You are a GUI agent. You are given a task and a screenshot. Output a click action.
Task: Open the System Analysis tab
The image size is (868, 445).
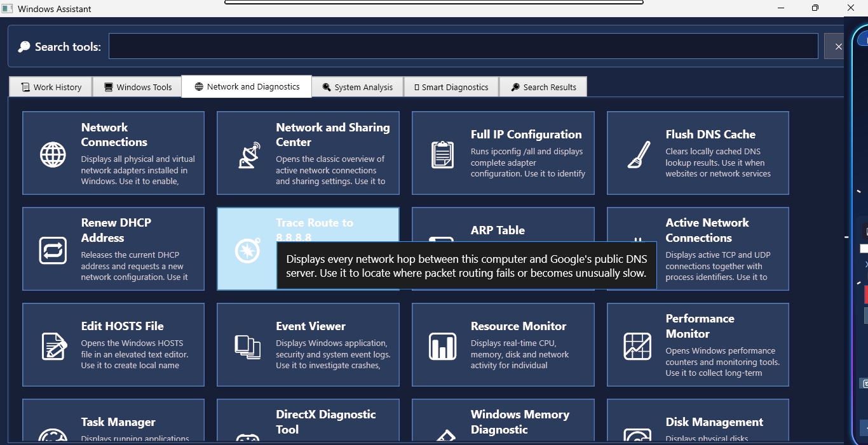click(x=357, y=87)
